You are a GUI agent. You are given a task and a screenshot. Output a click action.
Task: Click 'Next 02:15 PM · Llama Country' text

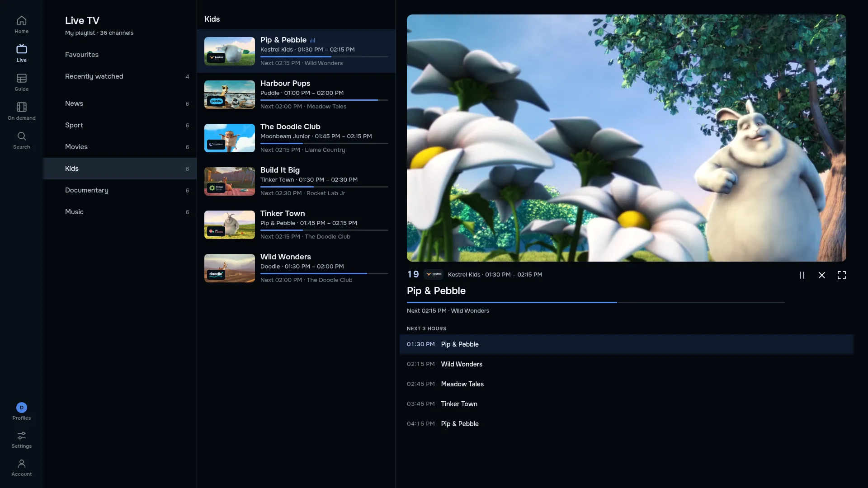pyautogui.click(x=302, y=150)
